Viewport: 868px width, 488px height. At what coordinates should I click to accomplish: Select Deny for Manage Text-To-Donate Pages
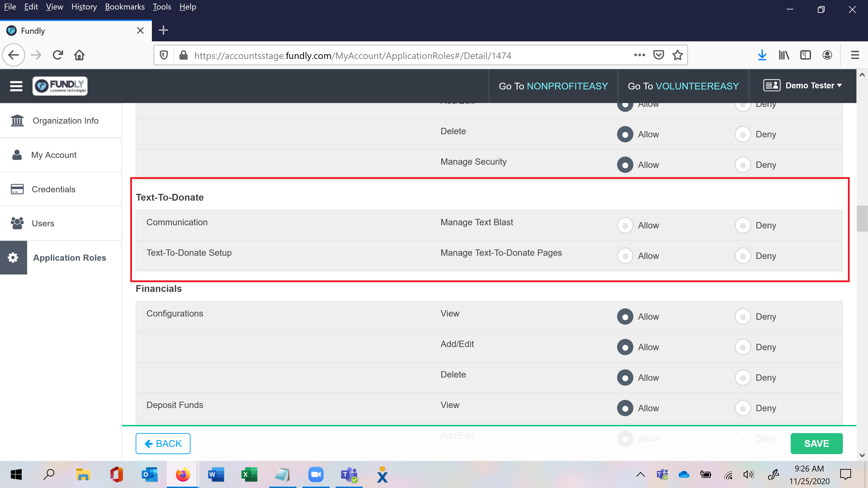pyautogui.click(x=743, y=256)
